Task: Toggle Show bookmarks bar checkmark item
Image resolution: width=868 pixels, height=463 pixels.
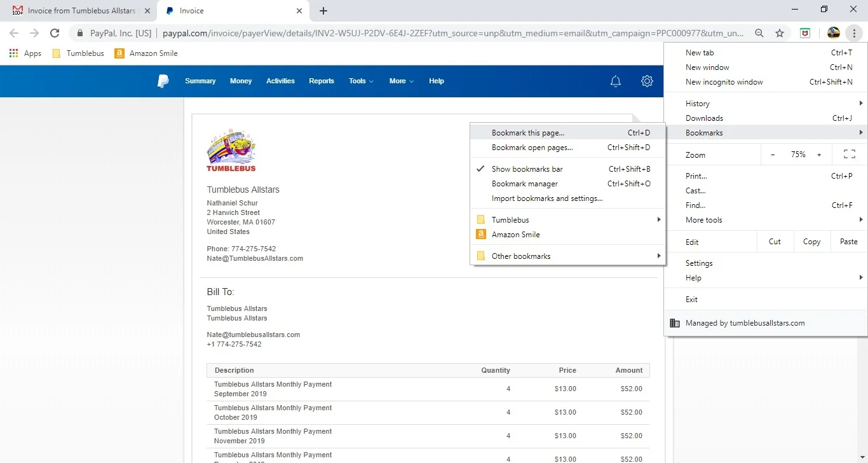Action: (567, 169)
